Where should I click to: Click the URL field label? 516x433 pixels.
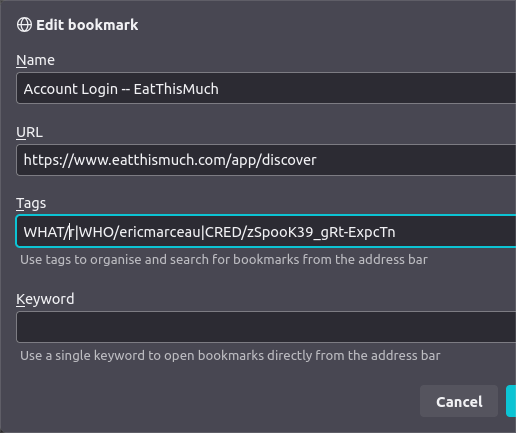click(29, 132)
